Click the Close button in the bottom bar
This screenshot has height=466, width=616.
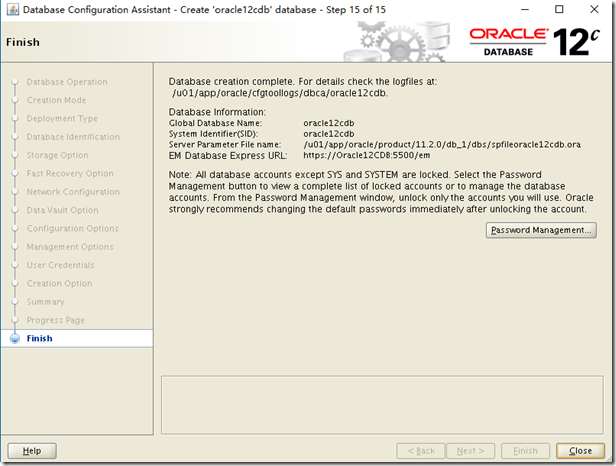point(580,451)
